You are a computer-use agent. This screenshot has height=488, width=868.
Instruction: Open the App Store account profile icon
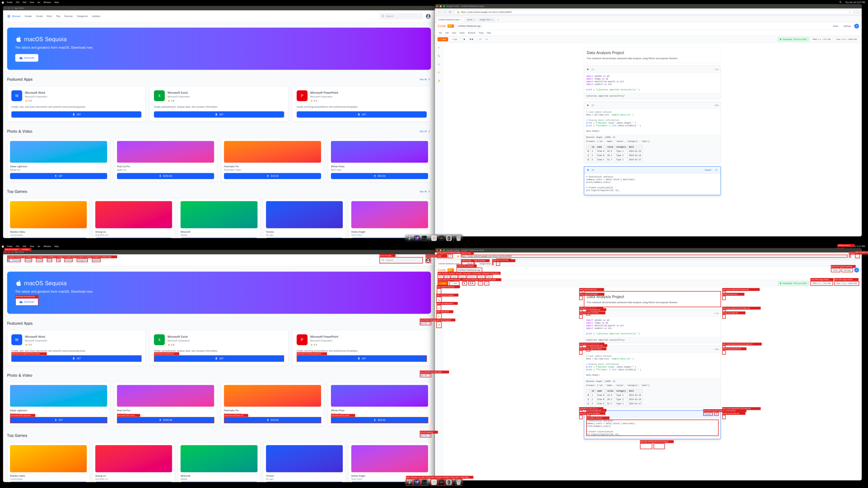pos(428,16)
